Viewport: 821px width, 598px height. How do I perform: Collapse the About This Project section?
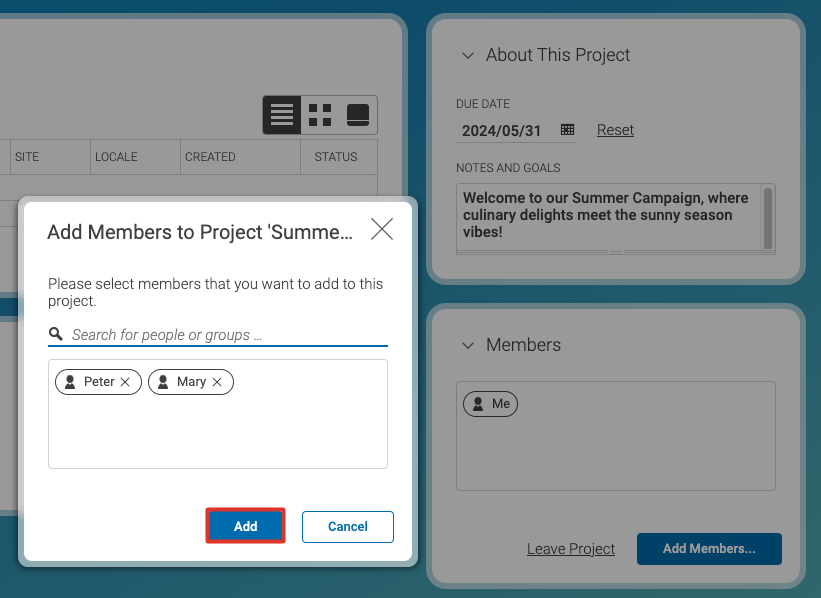[468, 56]
